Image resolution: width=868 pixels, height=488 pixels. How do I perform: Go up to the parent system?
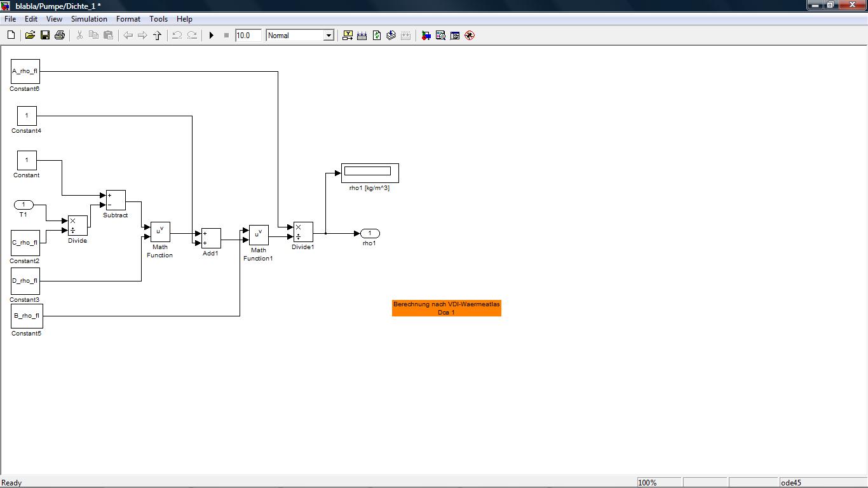coord(158,36)
